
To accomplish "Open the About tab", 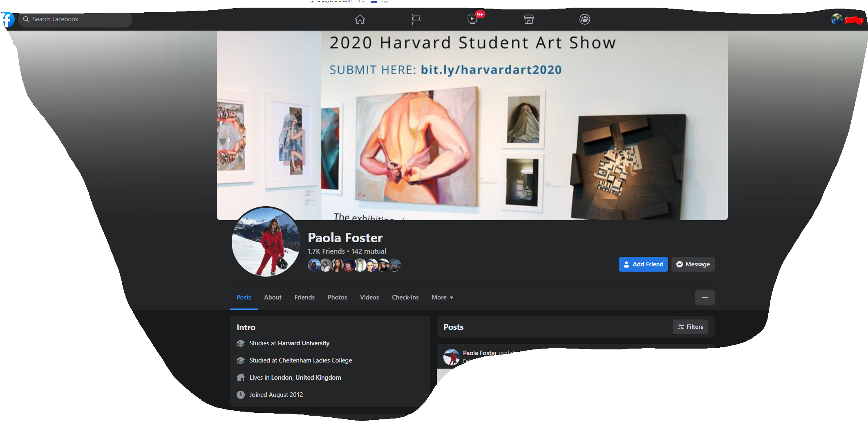I will (273, 297).
